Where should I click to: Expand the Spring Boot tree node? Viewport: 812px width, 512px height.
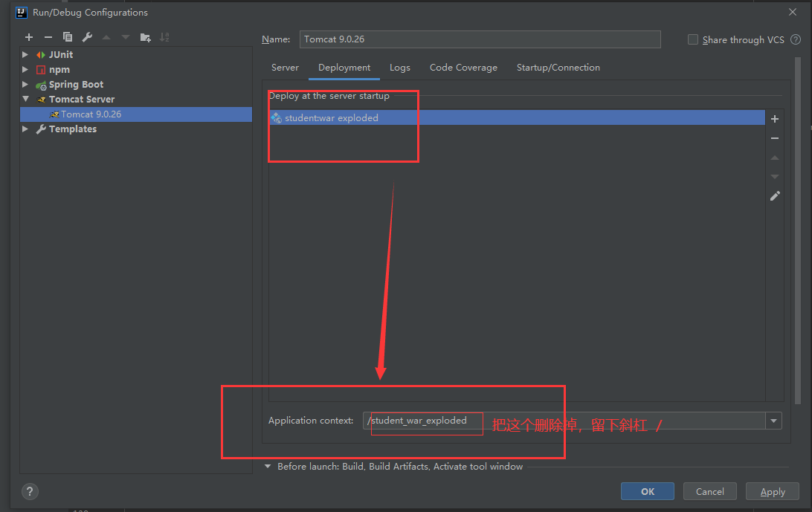(25, 84)
